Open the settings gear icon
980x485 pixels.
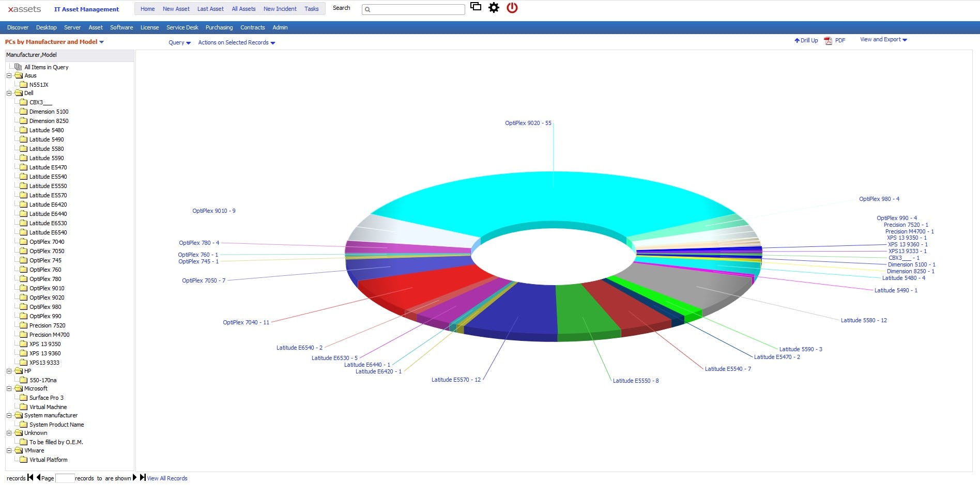click(x=494, y=8)
